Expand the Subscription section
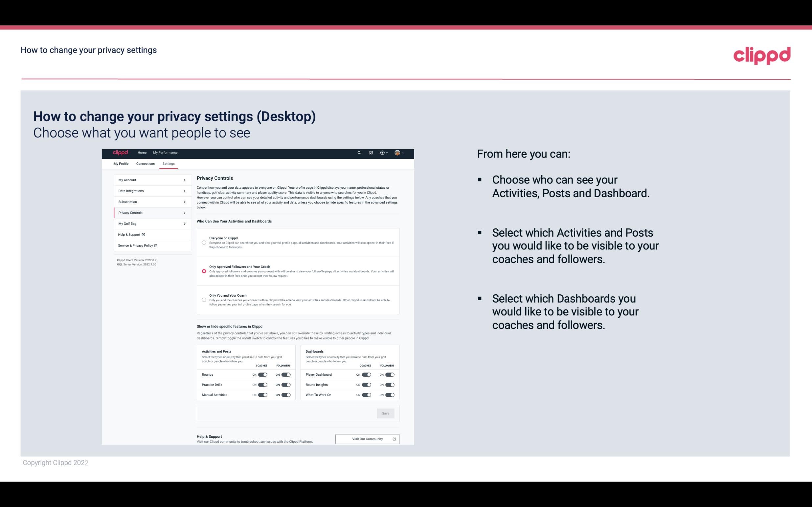 [x=150, y=202]
